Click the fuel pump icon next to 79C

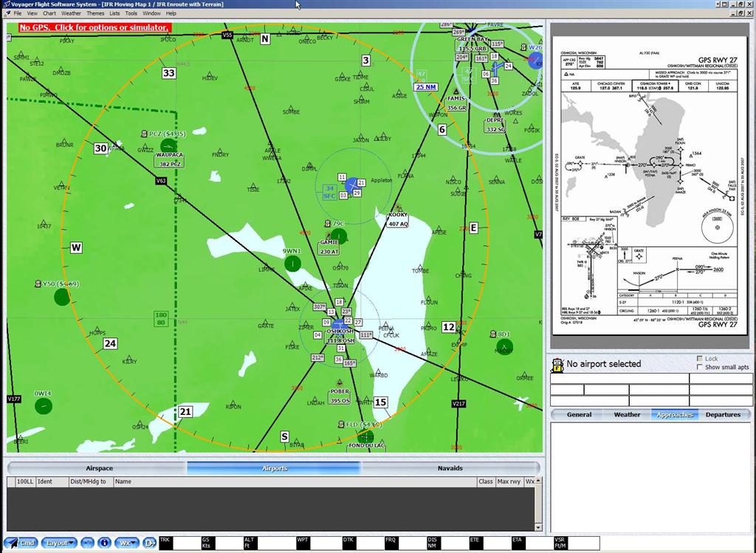coord(327,224)
